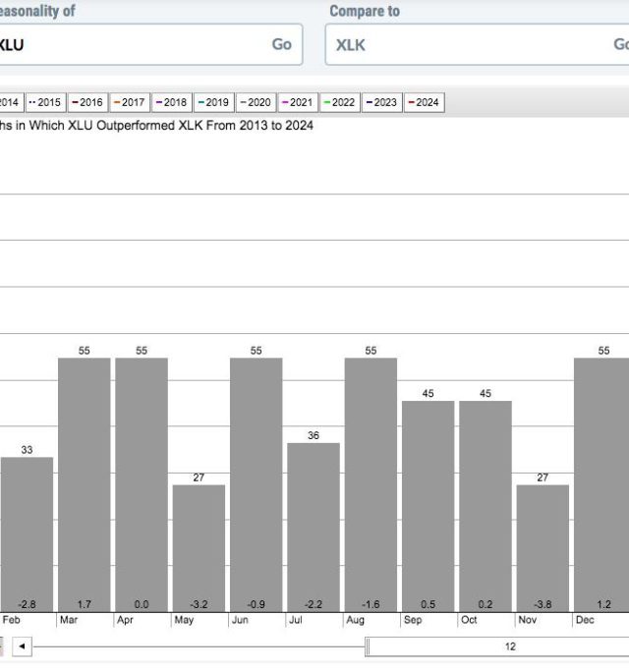Click the 'Nov' month axis label
Screen dimensions: 629x672
click(x=528, y=620)
